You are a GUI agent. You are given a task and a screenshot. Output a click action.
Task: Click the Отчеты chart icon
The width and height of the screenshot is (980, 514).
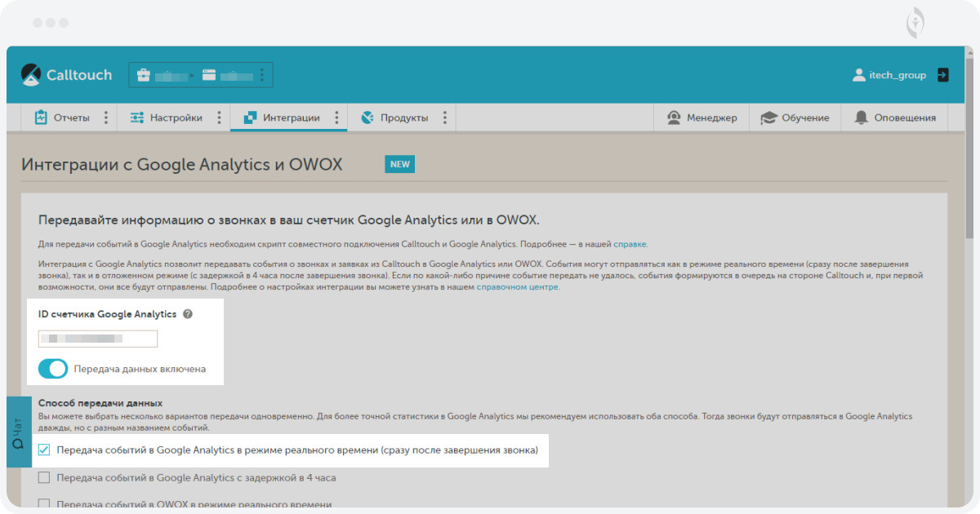point(41,117)
